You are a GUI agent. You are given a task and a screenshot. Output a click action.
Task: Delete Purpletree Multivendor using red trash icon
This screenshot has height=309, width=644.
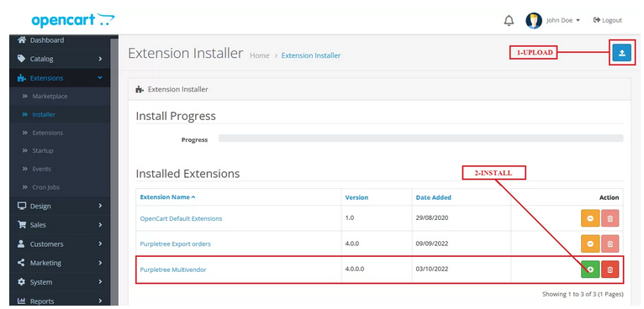610,270
